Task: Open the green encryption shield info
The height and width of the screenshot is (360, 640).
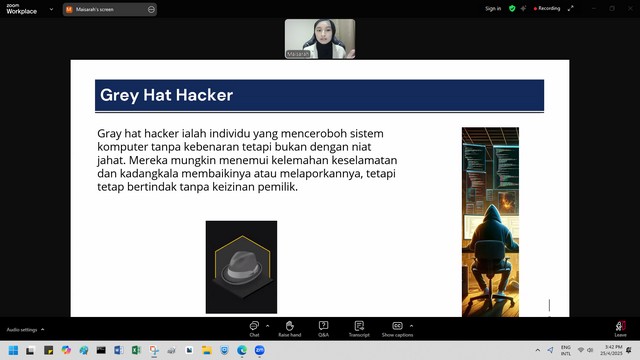Action: pos(512,8)
